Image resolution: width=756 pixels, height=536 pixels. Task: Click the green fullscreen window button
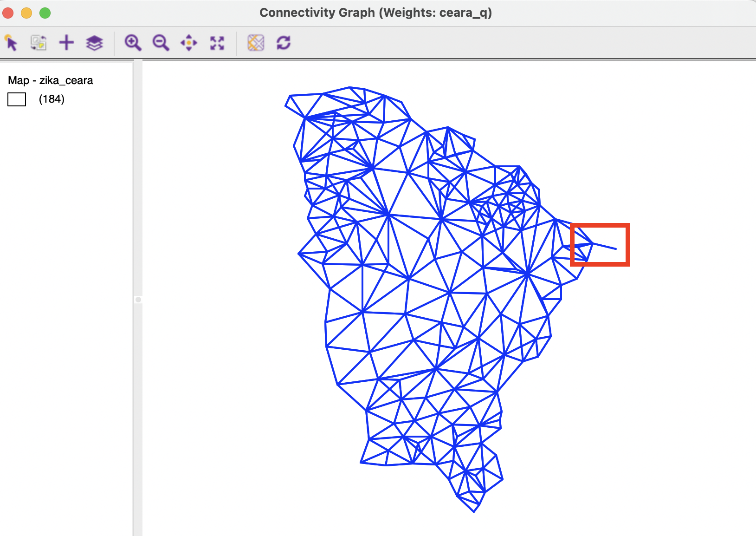point(45,13)
